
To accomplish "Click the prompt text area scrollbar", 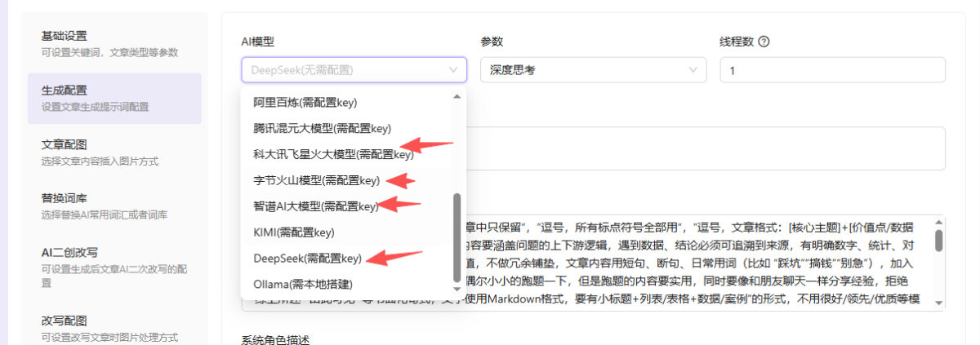I will 938,241.
